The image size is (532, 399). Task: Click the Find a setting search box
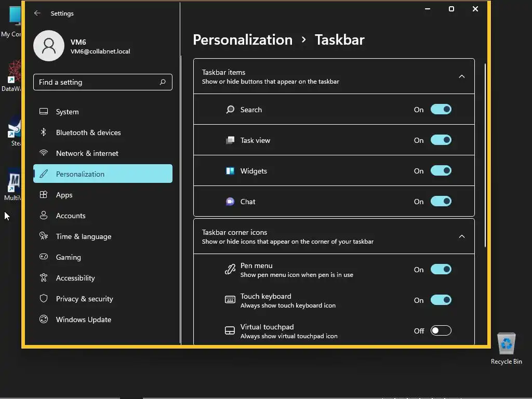coord(96,82)
